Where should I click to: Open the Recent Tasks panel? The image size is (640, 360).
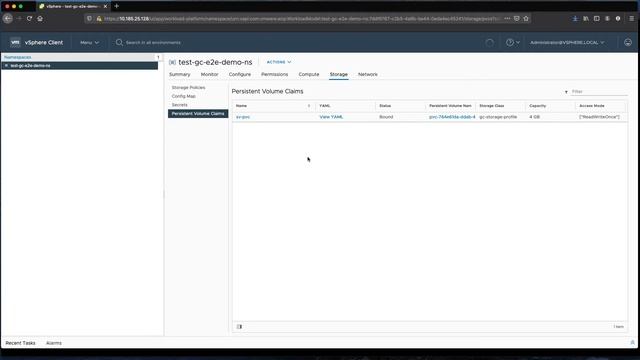click(20, 343)
